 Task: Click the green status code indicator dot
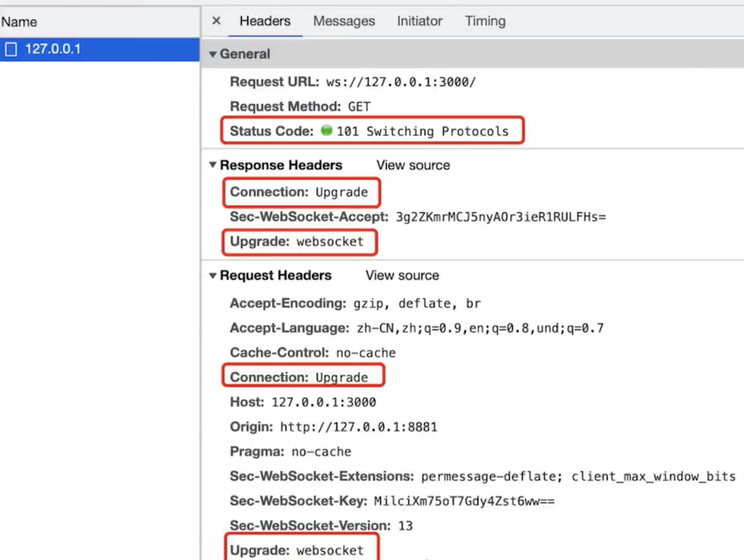coord(326,130)
